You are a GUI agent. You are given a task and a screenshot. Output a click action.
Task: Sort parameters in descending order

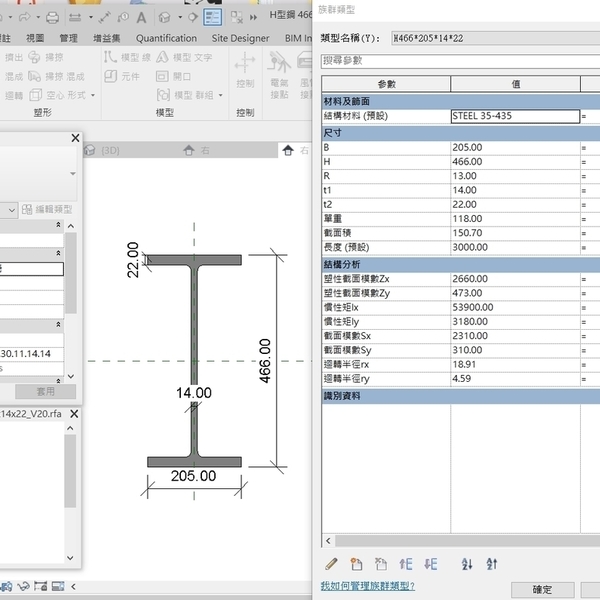[x=491, y=564]
